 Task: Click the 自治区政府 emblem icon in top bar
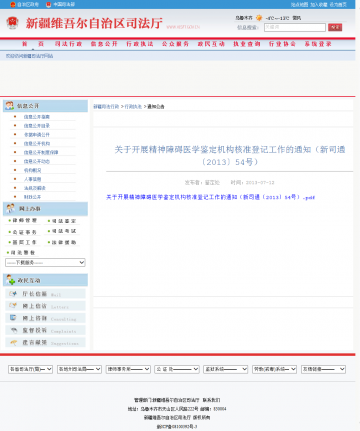(x=13, y=4)
